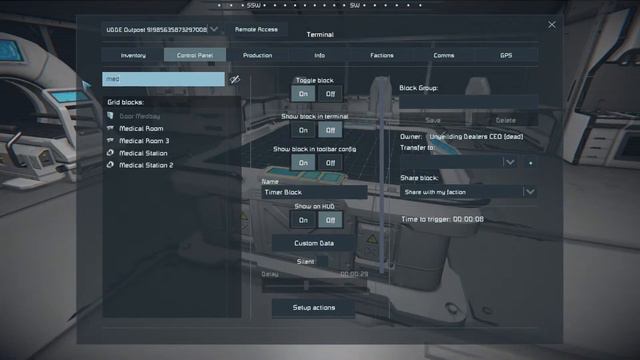640x360 pixels.
Task: Turn Show on HUD On
Action: tap(303, 220)
